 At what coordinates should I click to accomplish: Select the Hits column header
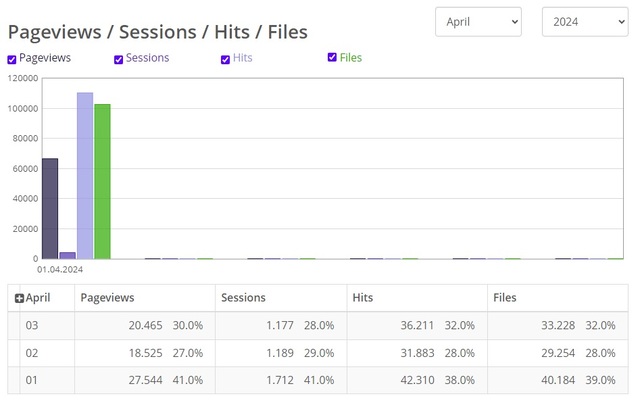364,298
